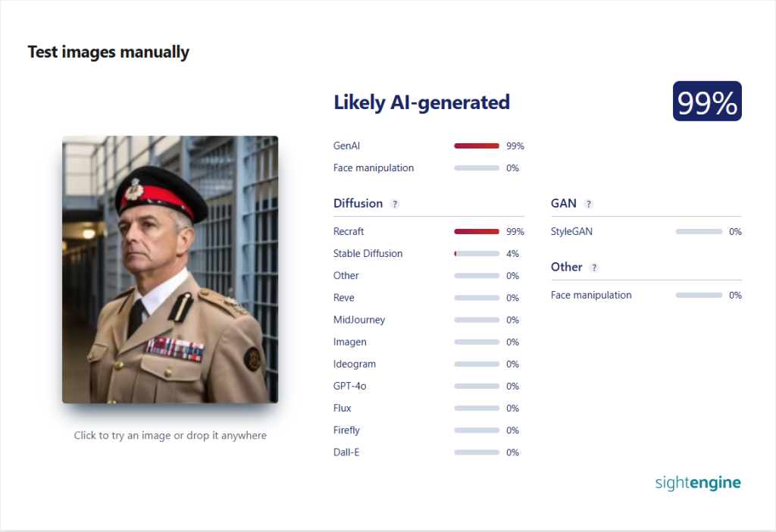This screenshot has width=776, height=532.
Task: Click the help icon next to GAN
Action: click(588, 204)
